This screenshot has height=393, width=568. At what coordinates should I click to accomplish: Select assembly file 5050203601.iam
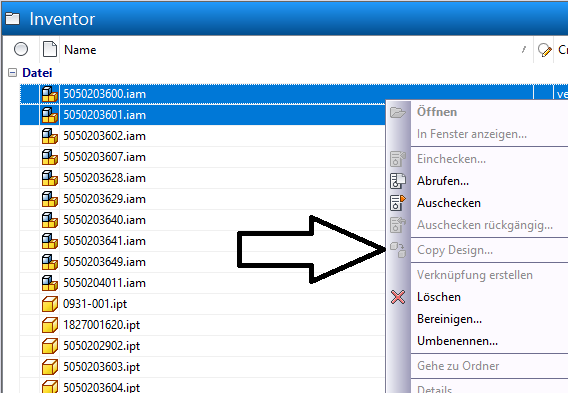pyautogui.click(x=105, y=115)
